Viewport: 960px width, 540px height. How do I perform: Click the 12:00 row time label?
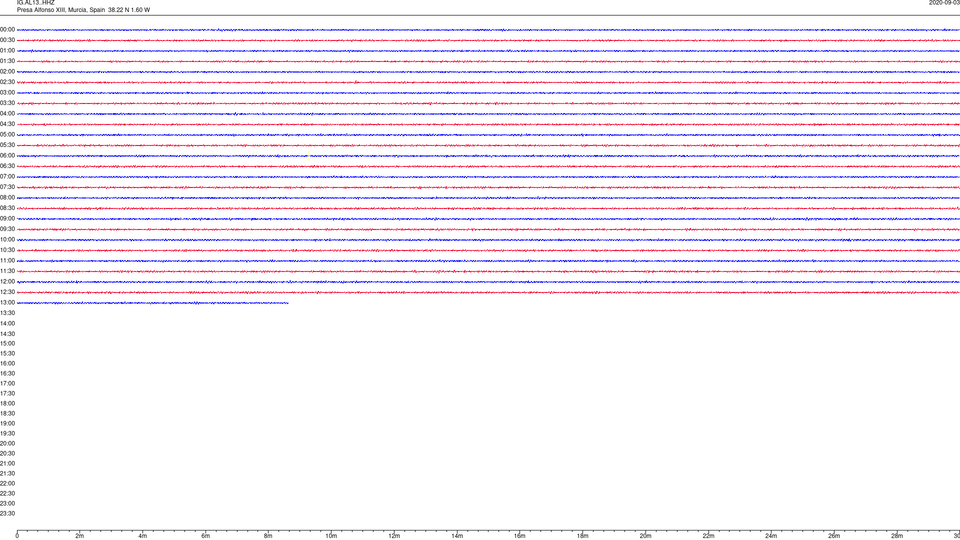point(7,282)
